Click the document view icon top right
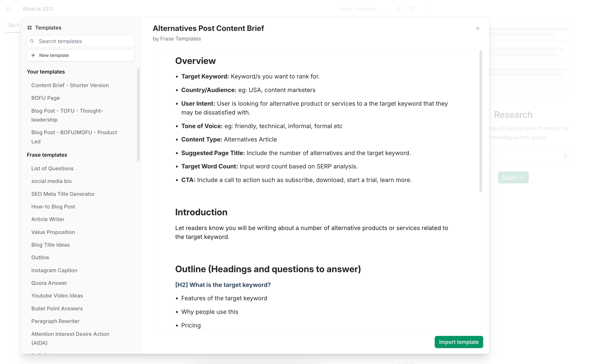The height and width of the screenshot is (364, 590). [411, 8]
